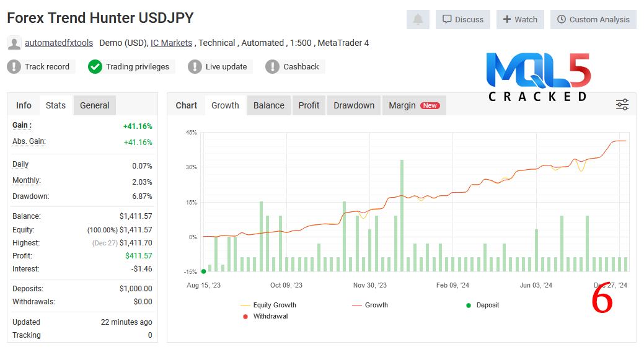Click the Forex Trend Hunter USDJPY title

coord(100,18)
